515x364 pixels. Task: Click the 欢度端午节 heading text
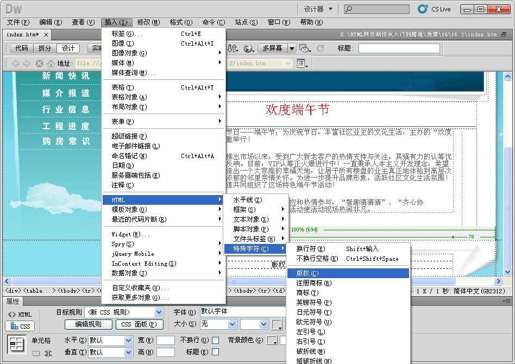click(298, 110)
